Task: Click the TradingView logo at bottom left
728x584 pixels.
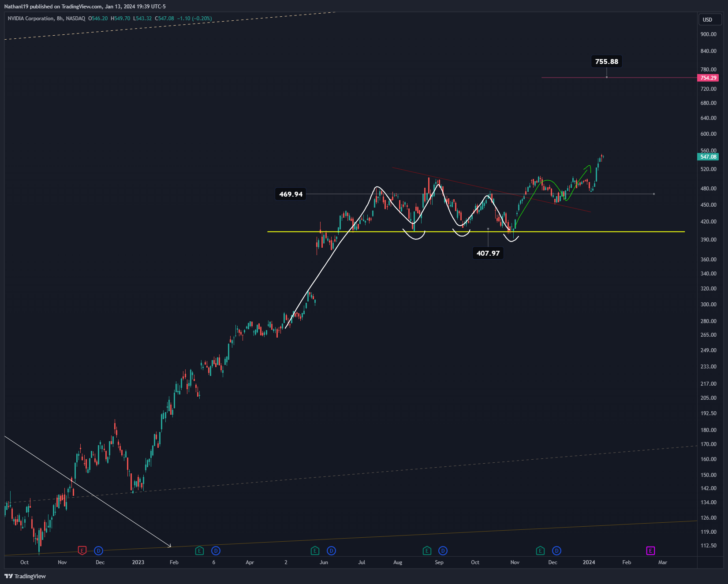Action: click(25, 576)
